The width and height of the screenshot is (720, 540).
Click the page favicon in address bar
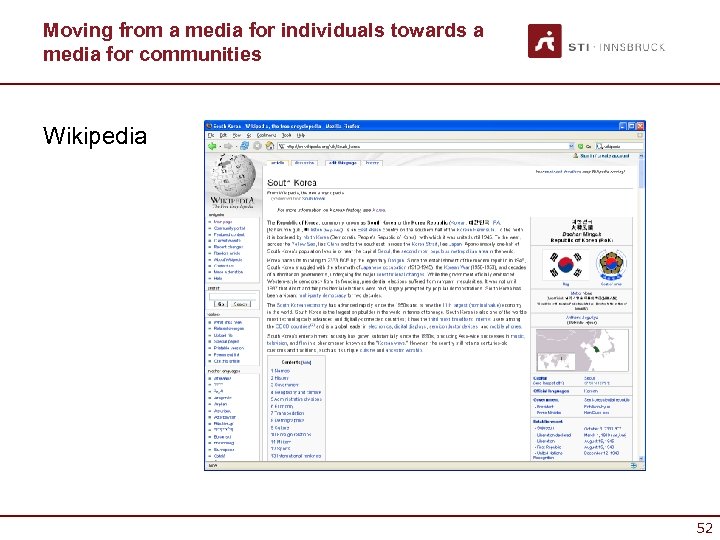click(x=281, y=146)
